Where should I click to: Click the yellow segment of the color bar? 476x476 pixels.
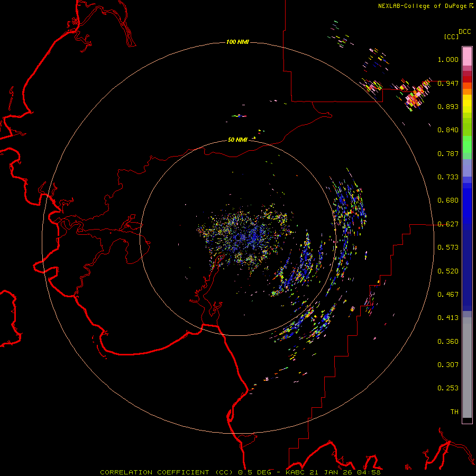pyautogui.click(x=467, y=104)
